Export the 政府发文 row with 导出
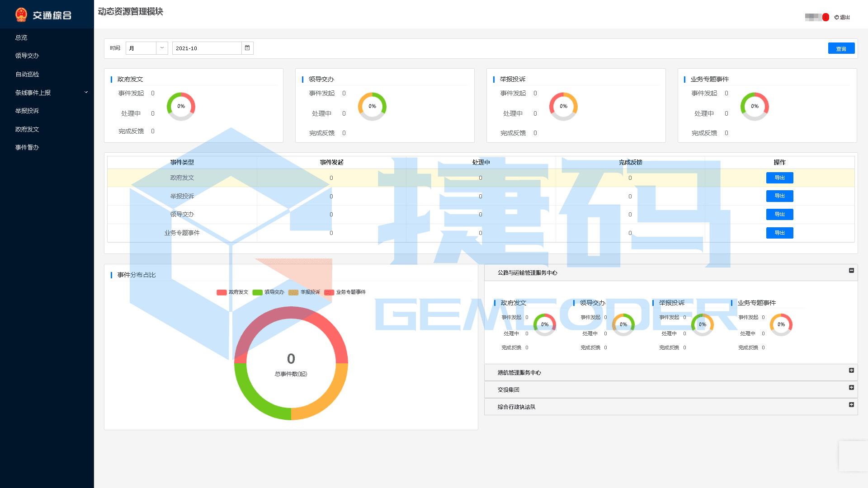This screenshot has width=868, height=488. point(779,178)
